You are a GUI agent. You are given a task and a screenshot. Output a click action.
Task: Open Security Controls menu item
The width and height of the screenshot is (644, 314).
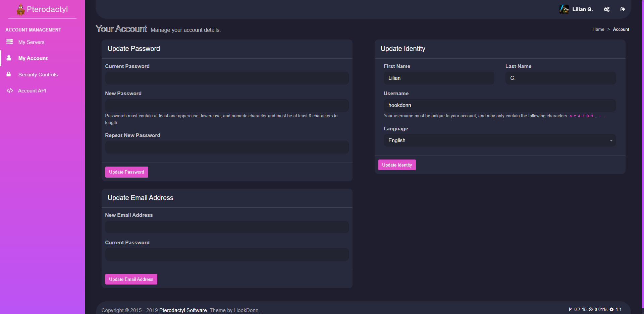pyautogui.click(x=38, y=75)
